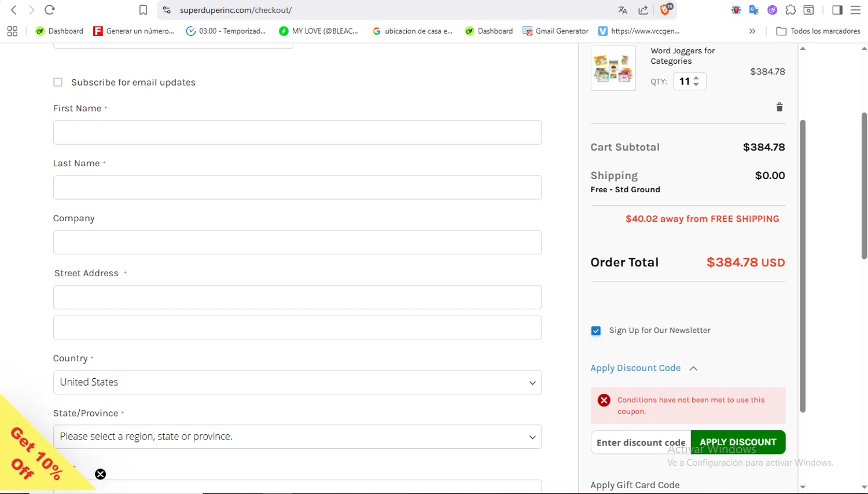Go back using the browser back arrow
The image size is (868, 494).
click(14, 10)
